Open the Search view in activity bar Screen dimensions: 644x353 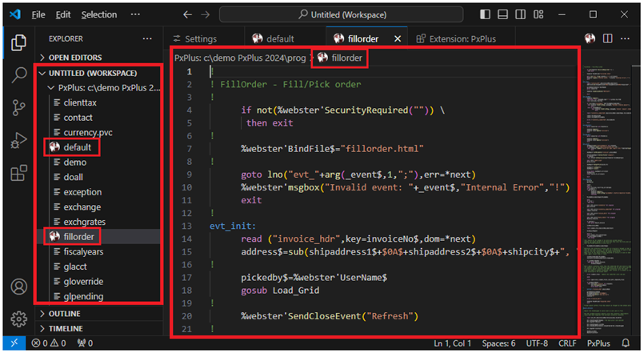(x=19, y=76)
